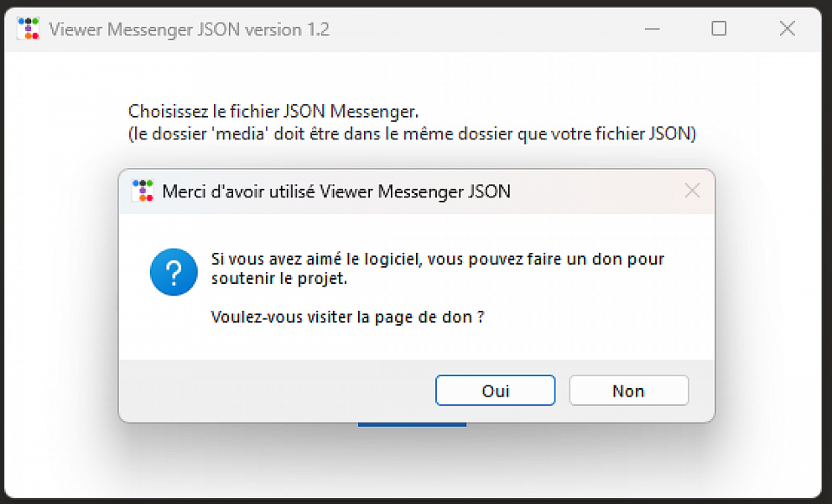Click the dialog's colorful app icon
The image size is (832, 504).
click(141, 191)
